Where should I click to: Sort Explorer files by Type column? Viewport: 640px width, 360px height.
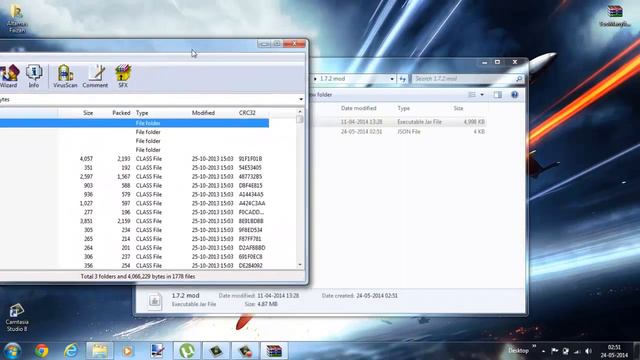tap(404, 108)
